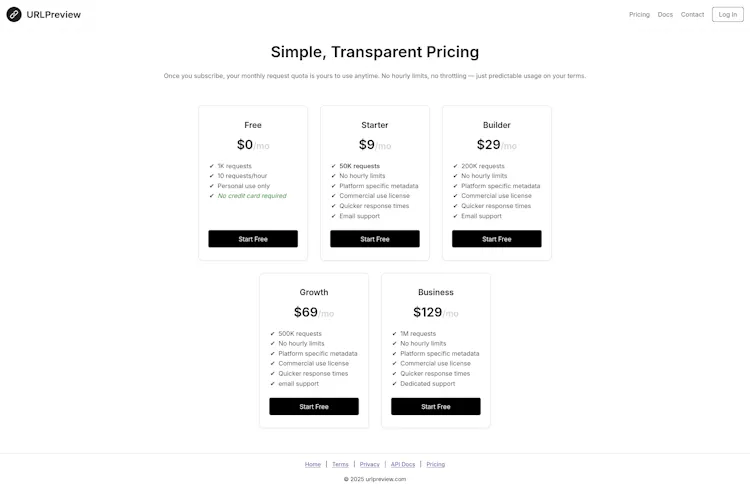Start Free on the Business plan

436,406
